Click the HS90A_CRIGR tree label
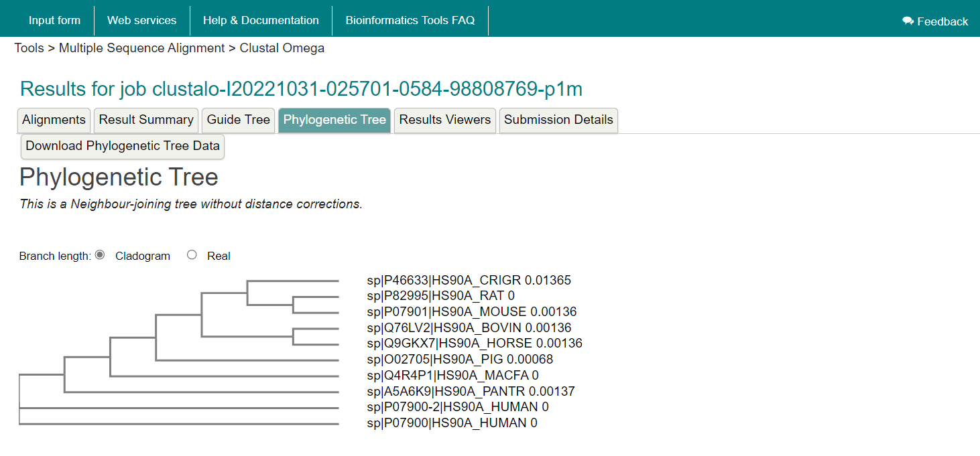The width and height of the screenshot is (980, 456). point(469,280)
